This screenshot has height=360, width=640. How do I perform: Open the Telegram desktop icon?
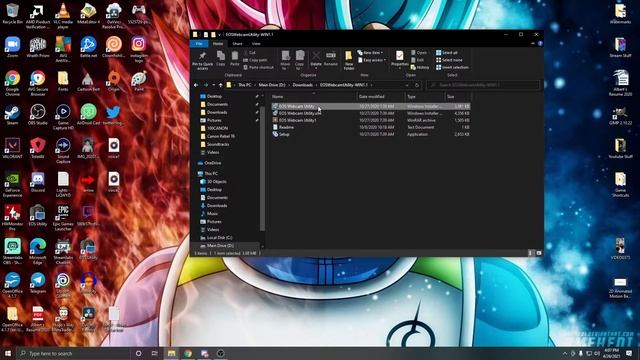(38, 283)
